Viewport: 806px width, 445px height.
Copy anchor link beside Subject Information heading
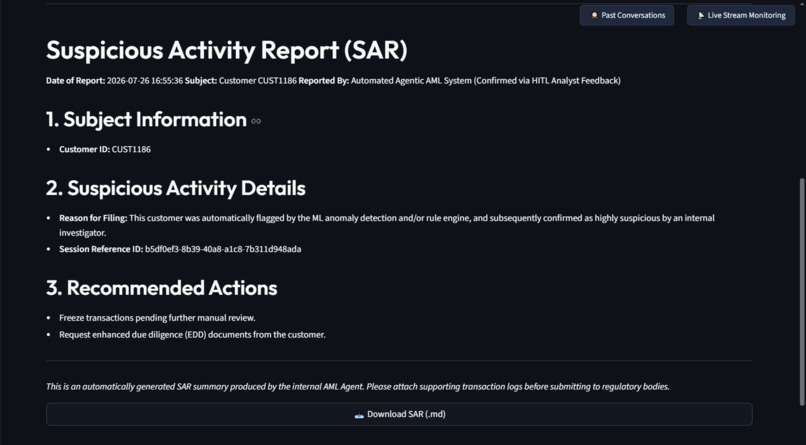point(256,121)
